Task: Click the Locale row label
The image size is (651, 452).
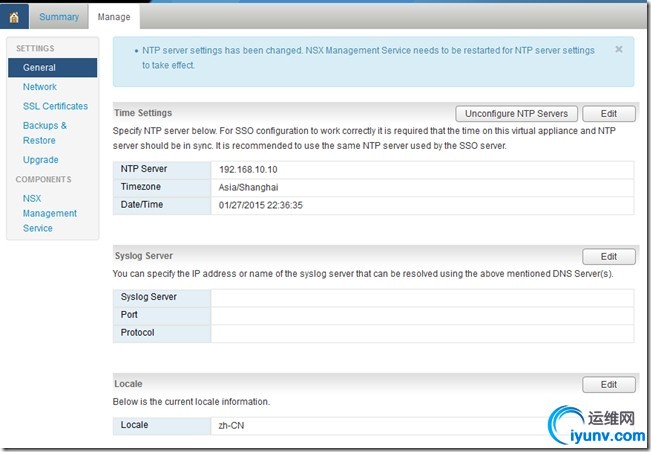Action: click(134, 425)
